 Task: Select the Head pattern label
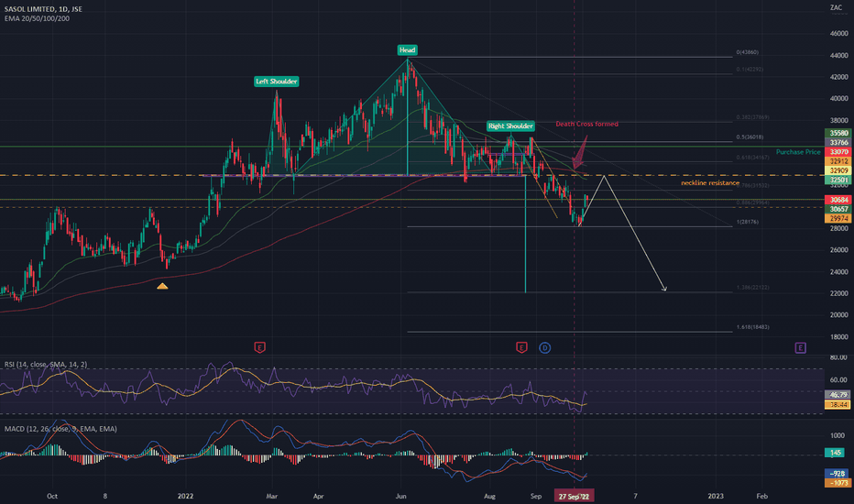point(408,50)
